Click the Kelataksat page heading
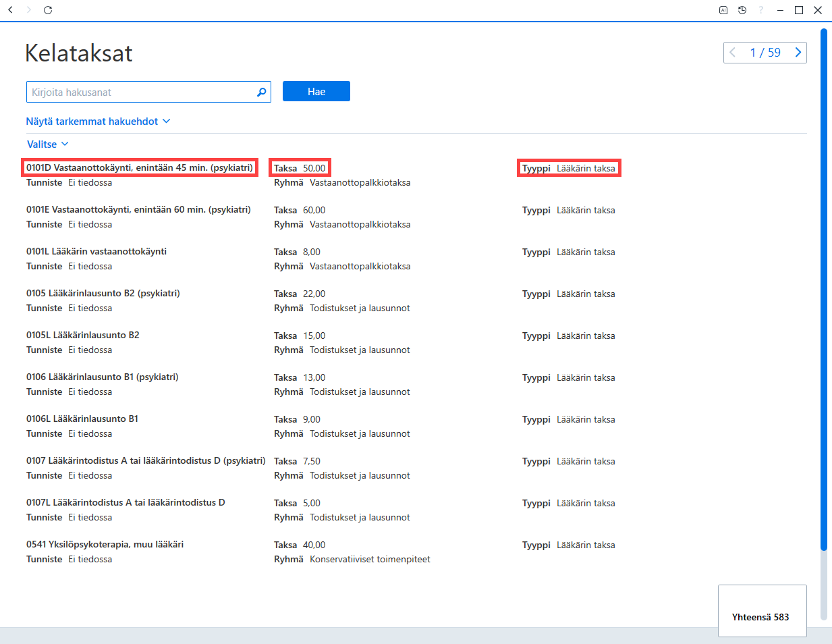This screenshot has width=832, height=644. 79,53
